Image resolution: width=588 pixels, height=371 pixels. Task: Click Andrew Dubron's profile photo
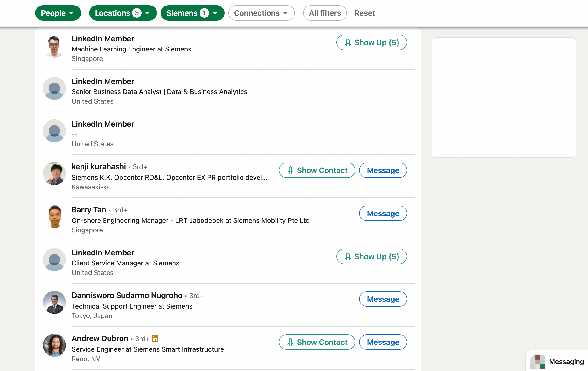click(54, 345)
